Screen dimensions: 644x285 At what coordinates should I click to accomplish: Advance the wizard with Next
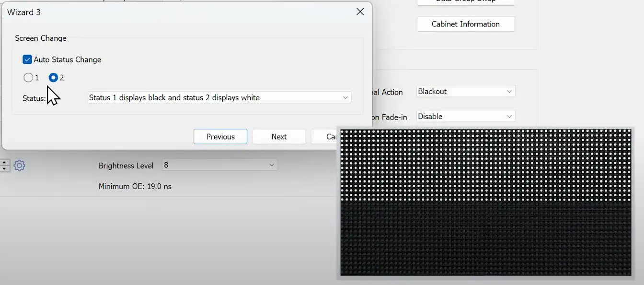point(279,137)
